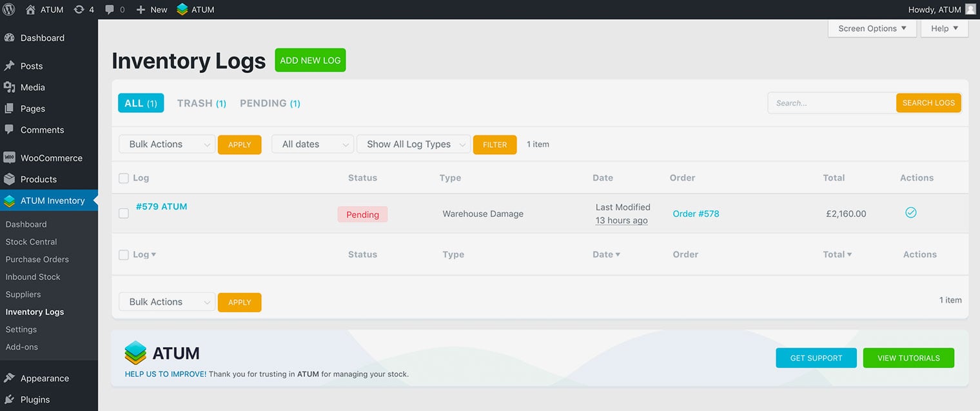Open the bottom Bulk Actions dropdown
The image size is (980, 411).
tap(167, 302)
